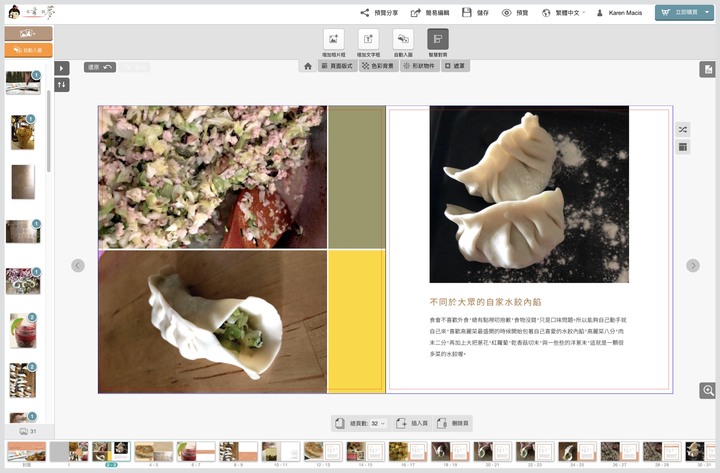Click the Delete Page button

click(x=453, y=423)
